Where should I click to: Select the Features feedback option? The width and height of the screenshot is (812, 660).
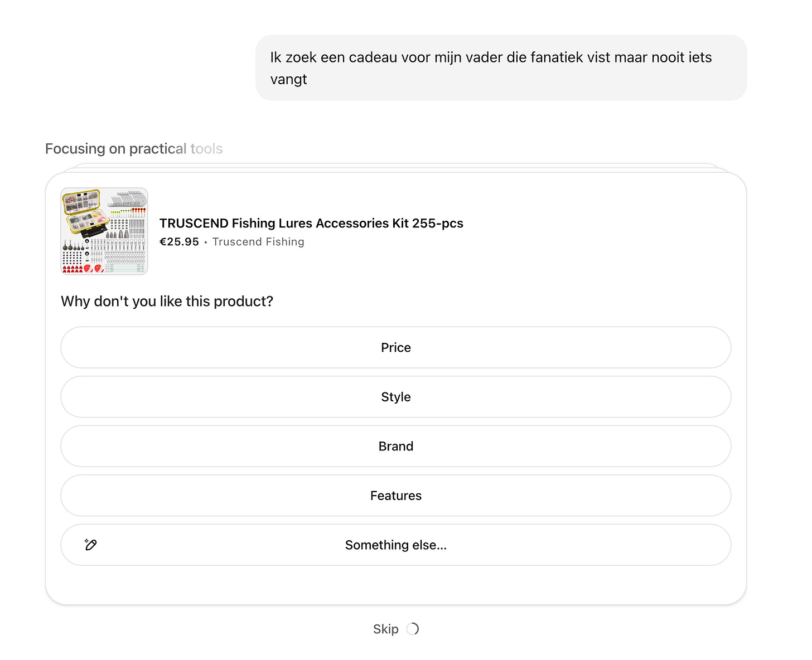395,496
